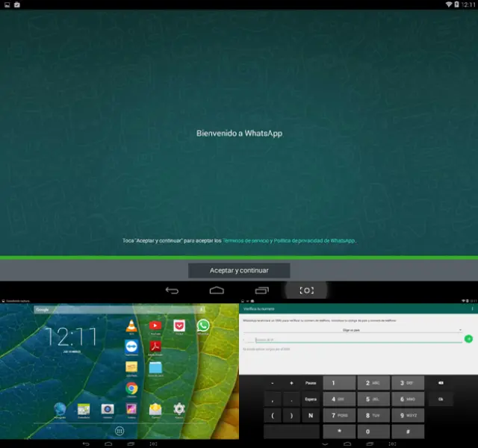Tap the green confirm button beside number field

pyautogui.click(x=469, y=339)
